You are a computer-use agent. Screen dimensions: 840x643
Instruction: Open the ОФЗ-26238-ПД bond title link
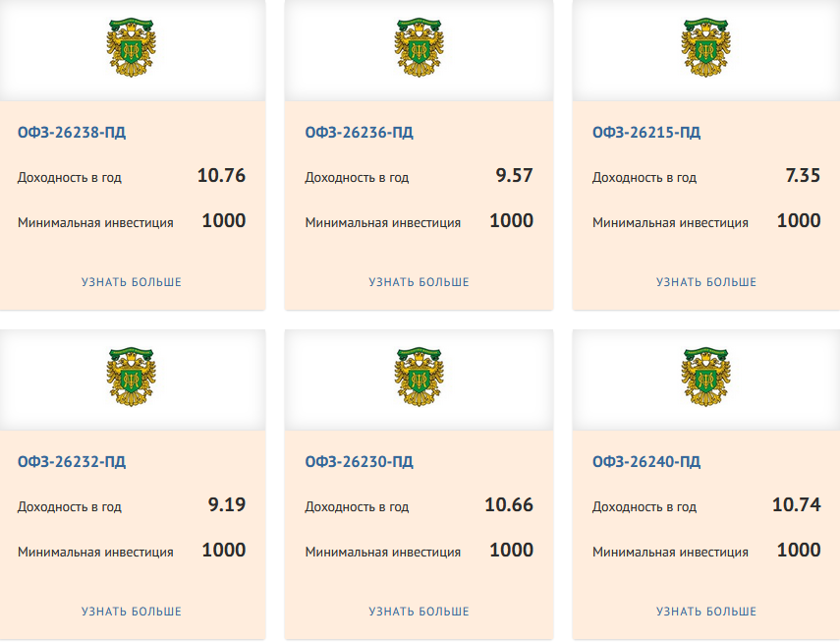pyautogui.click(x=72, y=133)
